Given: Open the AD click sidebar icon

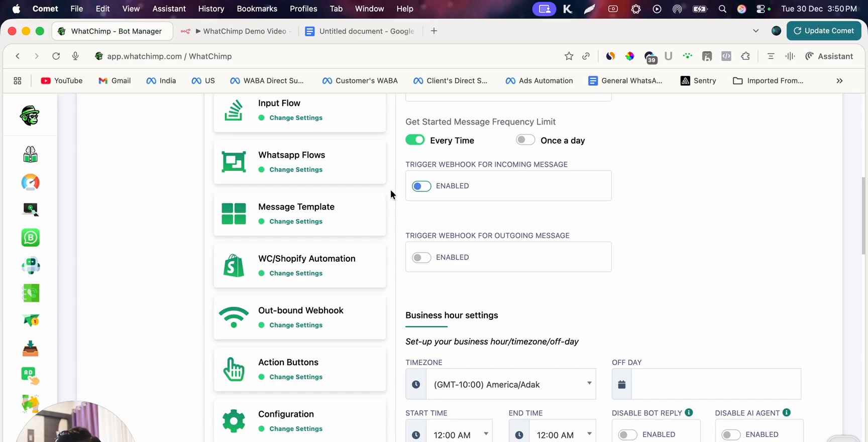Looking at the screenshot, I should coord(31,376).
